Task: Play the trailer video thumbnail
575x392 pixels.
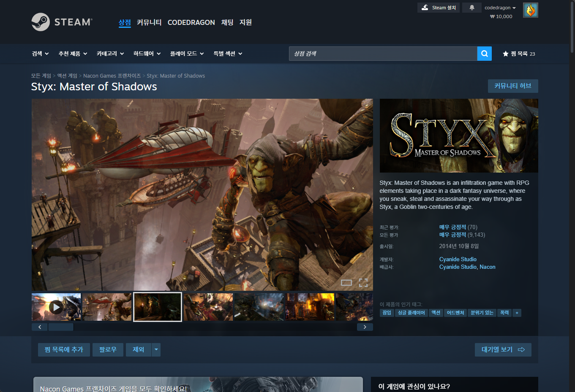Action: pyautogui.click(x=56, y=307)
